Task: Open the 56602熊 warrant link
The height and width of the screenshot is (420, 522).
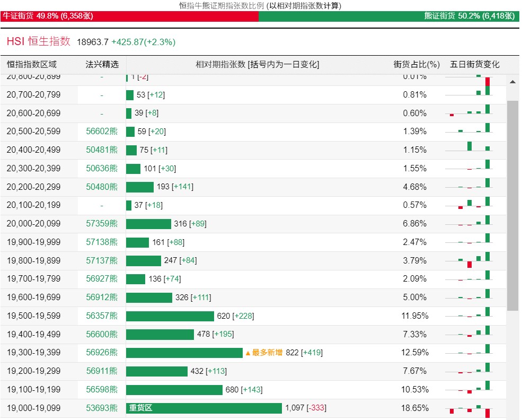Action: tap(102, 131)
